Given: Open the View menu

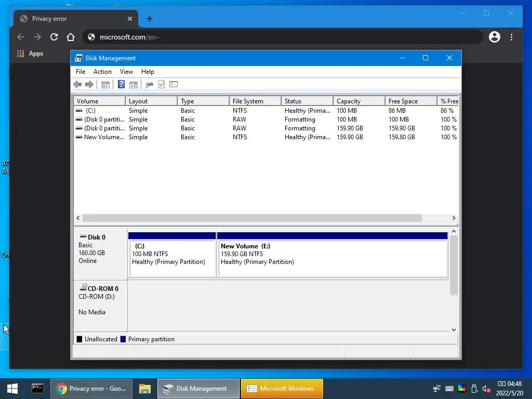Looking at the screenshot, I should (x=126, y=72).
